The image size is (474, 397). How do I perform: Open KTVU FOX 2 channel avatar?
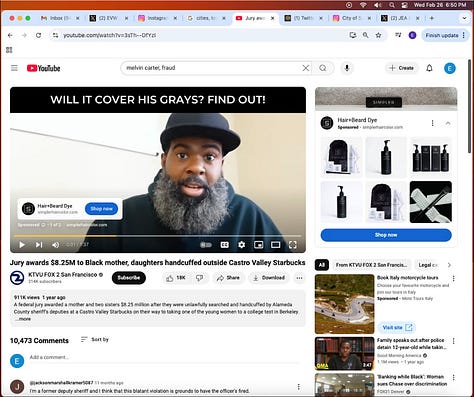click(17, 278)
